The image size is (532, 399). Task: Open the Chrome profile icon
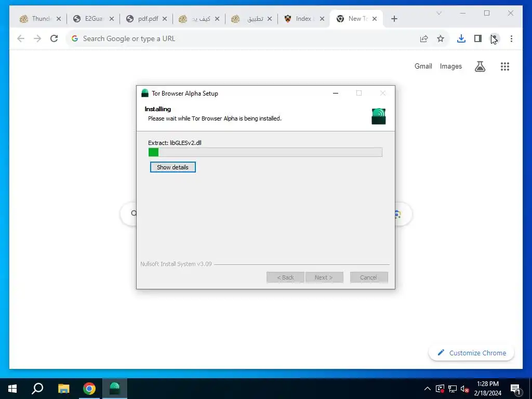pyautogui.click(x=495, y=38)
